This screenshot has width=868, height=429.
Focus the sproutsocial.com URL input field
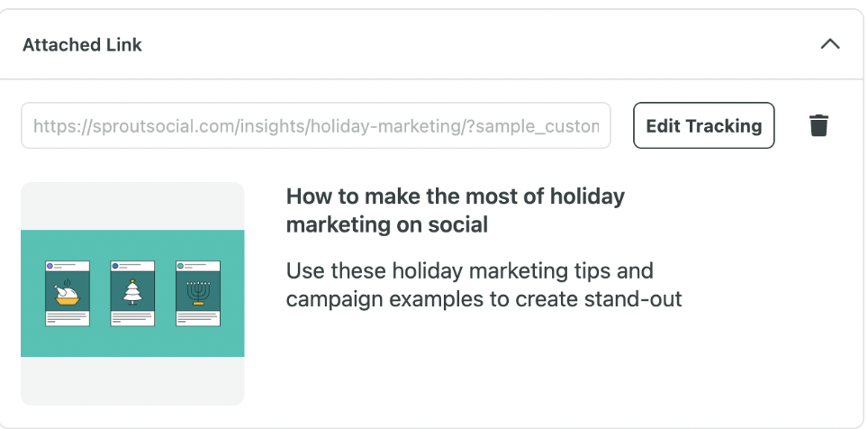tap(315, 125)
